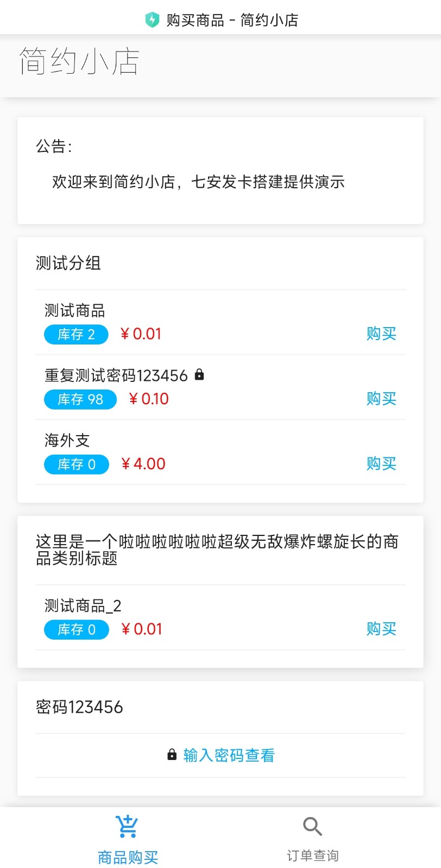
Task: Click the 库存 2 stock badge
Action: (76, 334)
